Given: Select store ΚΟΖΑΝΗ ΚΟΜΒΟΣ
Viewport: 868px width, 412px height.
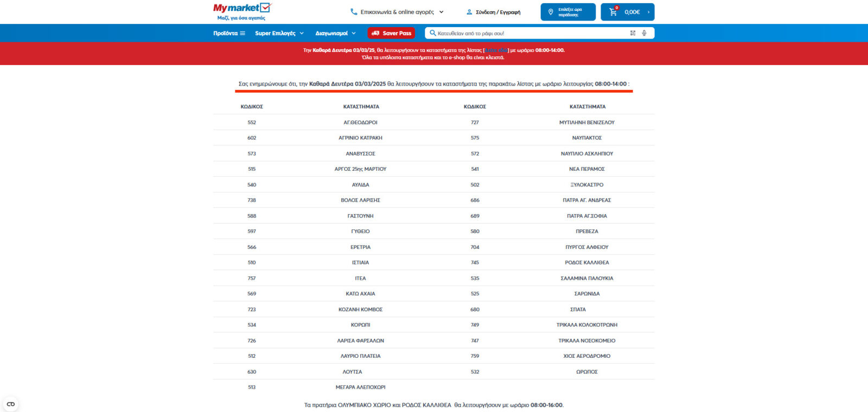Looking at the screenshot, I should [360, 310].
